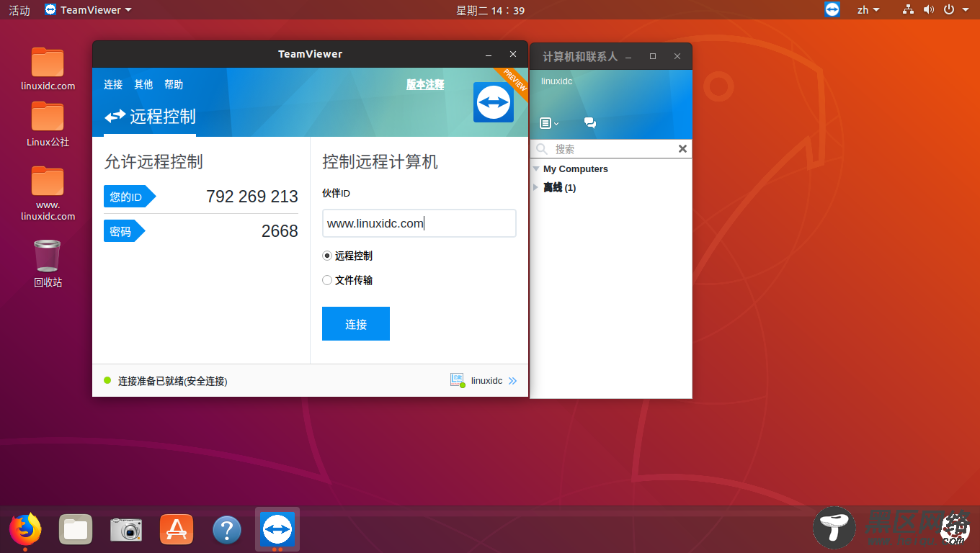
Task: Click the ID number 792 269 213
Action: [x=252, y=197]
